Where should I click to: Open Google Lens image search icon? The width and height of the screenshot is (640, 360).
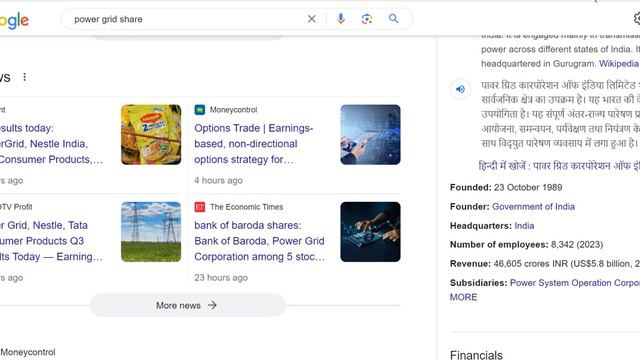point(367,19)
